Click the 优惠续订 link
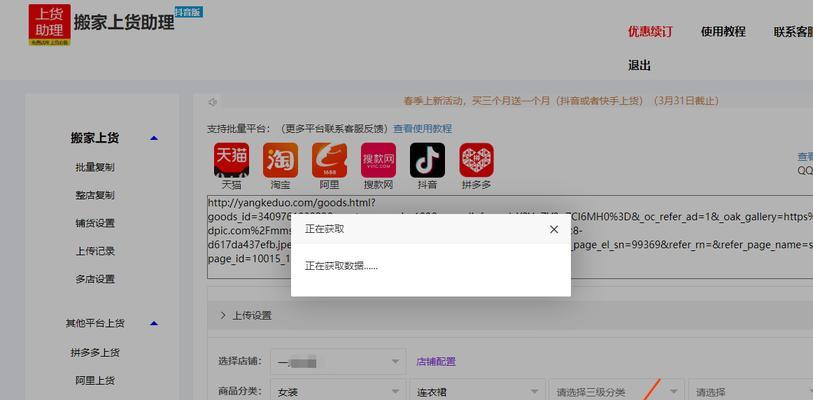 tap(650, 32)
